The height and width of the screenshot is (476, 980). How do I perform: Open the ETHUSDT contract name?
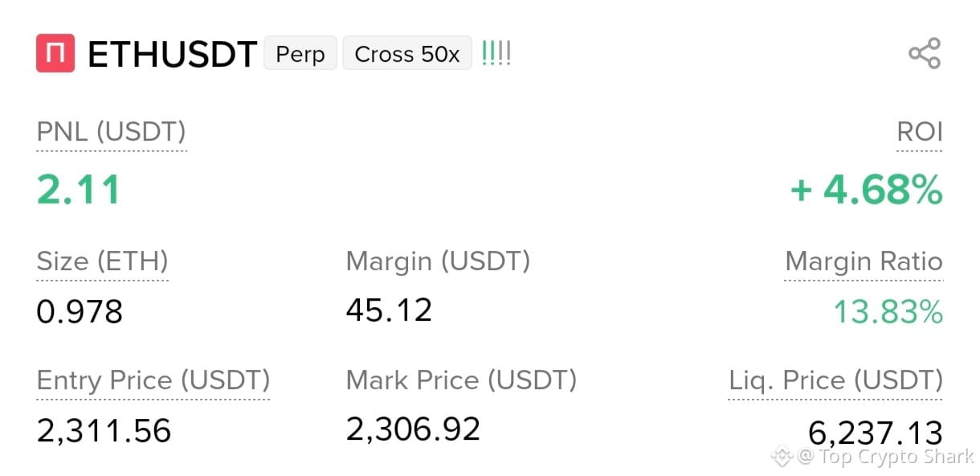pyautogui.click(x=172, y=54)
